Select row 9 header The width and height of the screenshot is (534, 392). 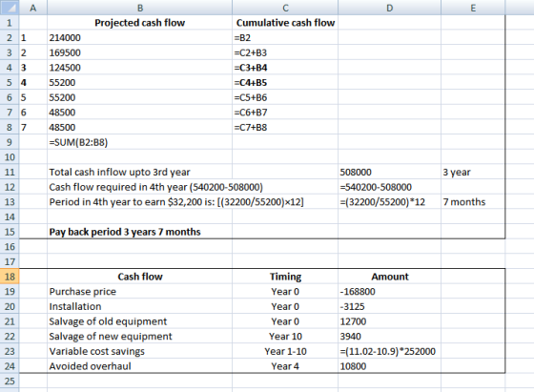point(10,142)
